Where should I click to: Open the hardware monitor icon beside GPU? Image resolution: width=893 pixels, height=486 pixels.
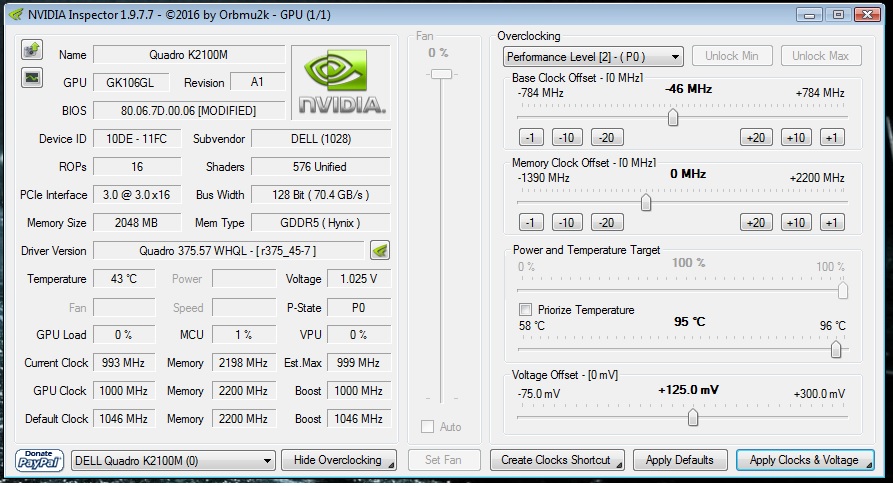coord(32,77)
